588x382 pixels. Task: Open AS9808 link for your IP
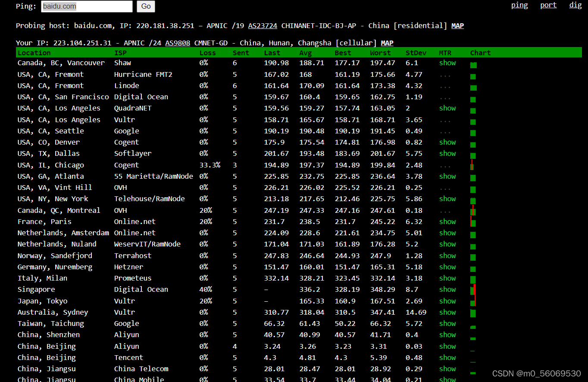178,43
